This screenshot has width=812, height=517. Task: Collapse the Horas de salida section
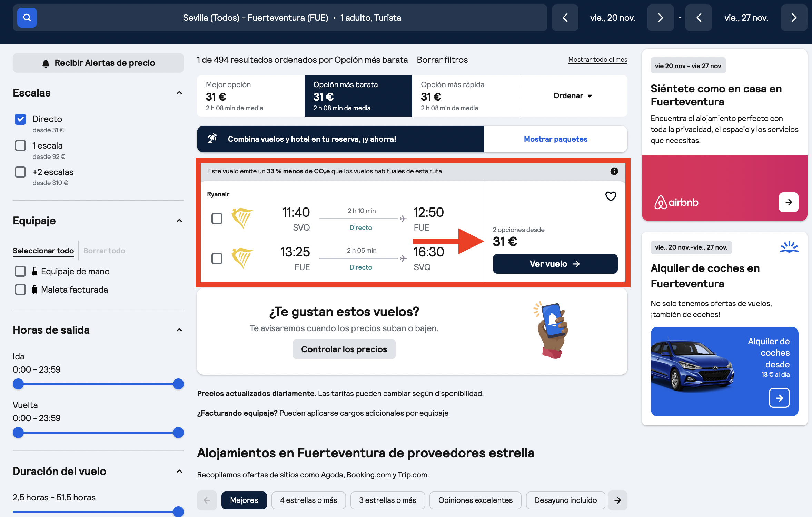pyautogui.click(x=179, y=330)
